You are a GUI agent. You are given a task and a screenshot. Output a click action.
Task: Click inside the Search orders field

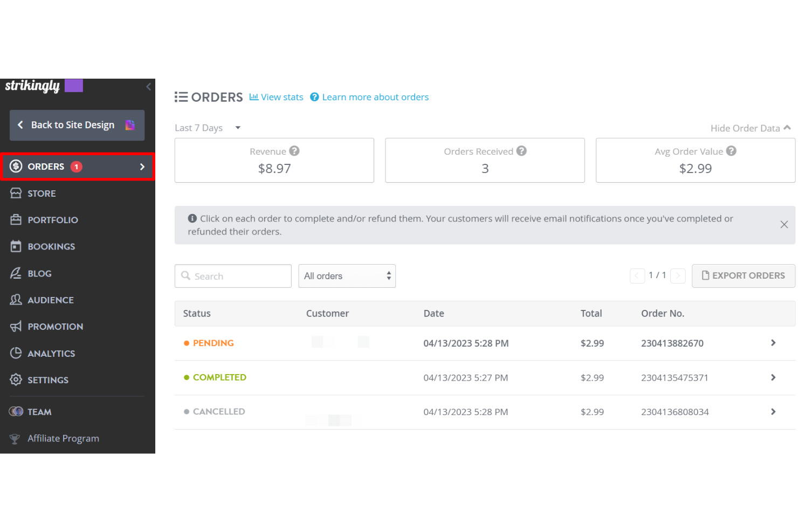tap(232, 275)
